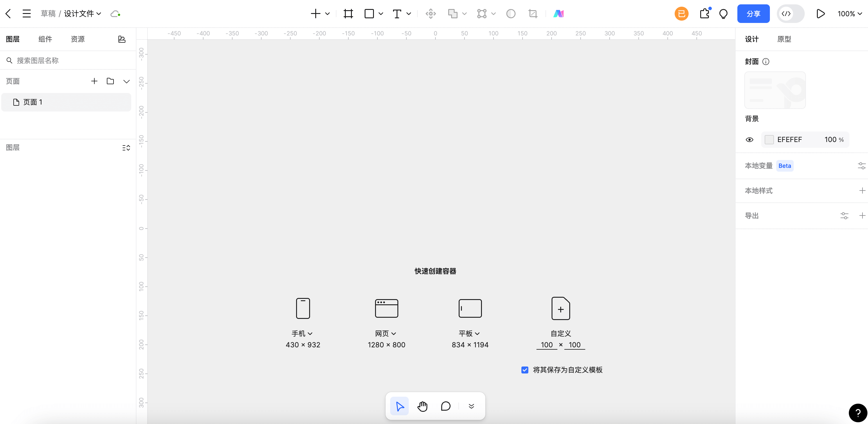Uncheck save as custom template checkbox
868x424 pixels.
[525, 370]
